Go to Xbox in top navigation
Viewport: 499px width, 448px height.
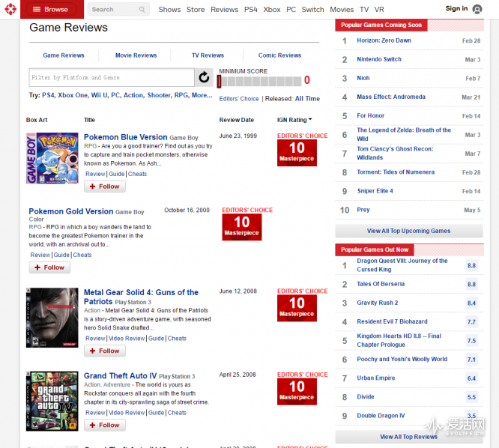272,10
